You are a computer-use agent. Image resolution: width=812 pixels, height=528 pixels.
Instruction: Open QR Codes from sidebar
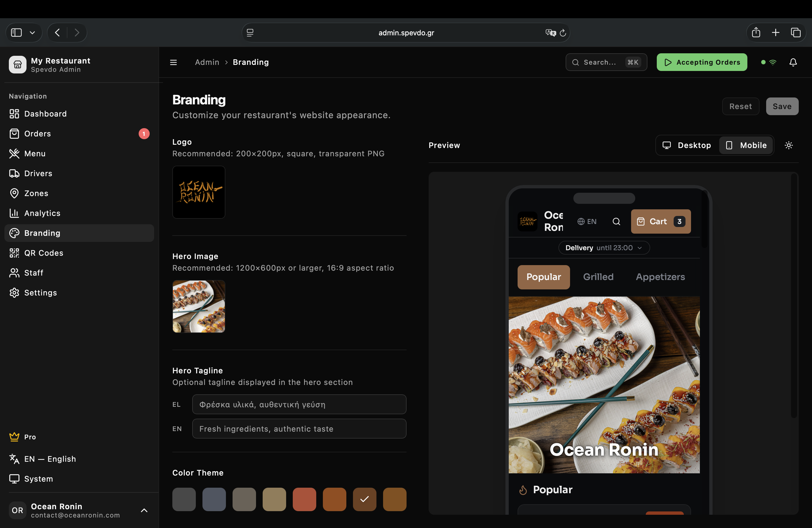(44, 253)
